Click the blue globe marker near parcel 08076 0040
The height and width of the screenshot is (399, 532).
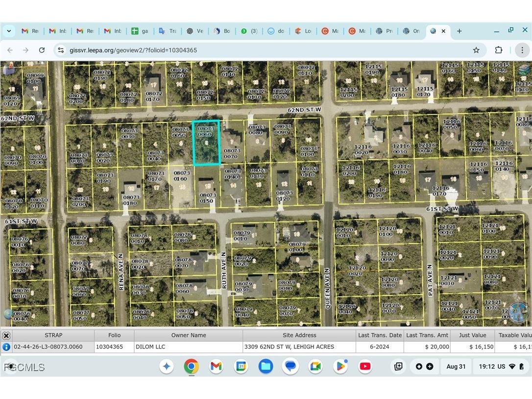pos(8,314)
